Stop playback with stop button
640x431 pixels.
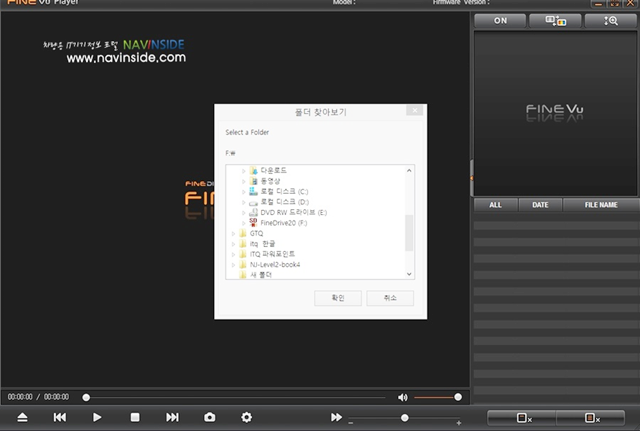tap(135, 417)
